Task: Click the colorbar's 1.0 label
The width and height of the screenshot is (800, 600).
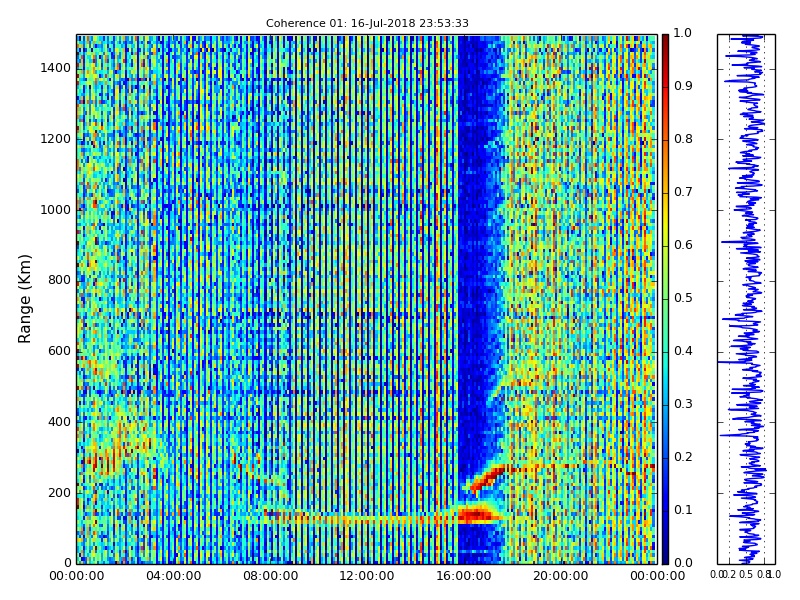Action: [683, 33]
